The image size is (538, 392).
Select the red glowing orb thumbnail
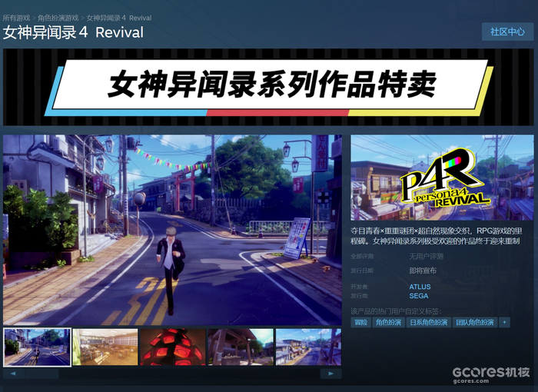point(173,347)
